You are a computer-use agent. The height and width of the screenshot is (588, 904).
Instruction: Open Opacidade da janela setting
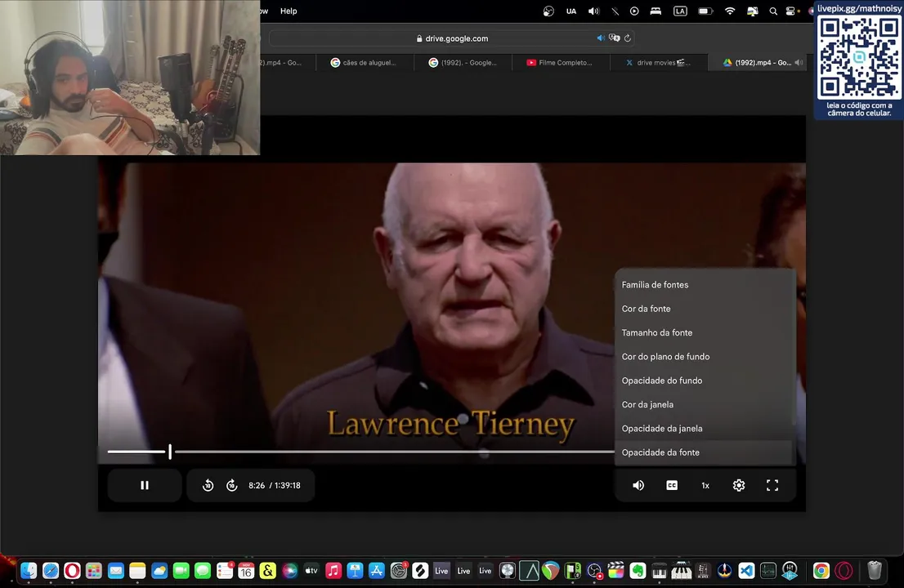(704, 429)
